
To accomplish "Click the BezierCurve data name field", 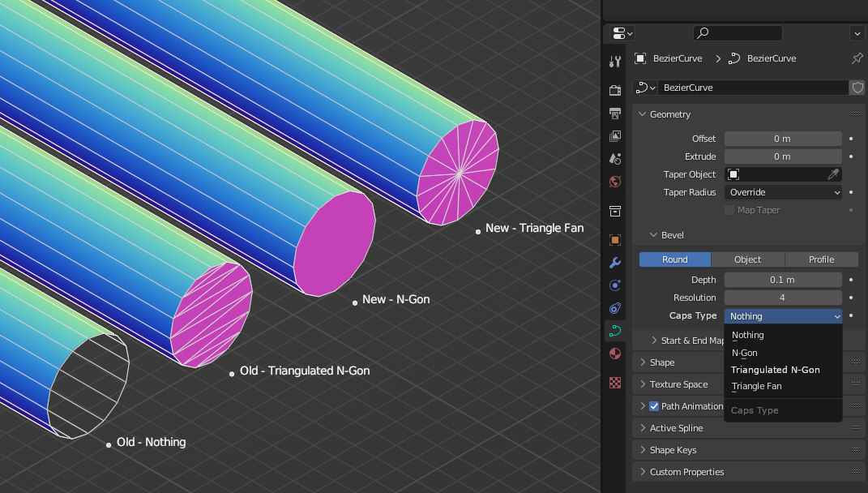I will [x=754, y=88].
